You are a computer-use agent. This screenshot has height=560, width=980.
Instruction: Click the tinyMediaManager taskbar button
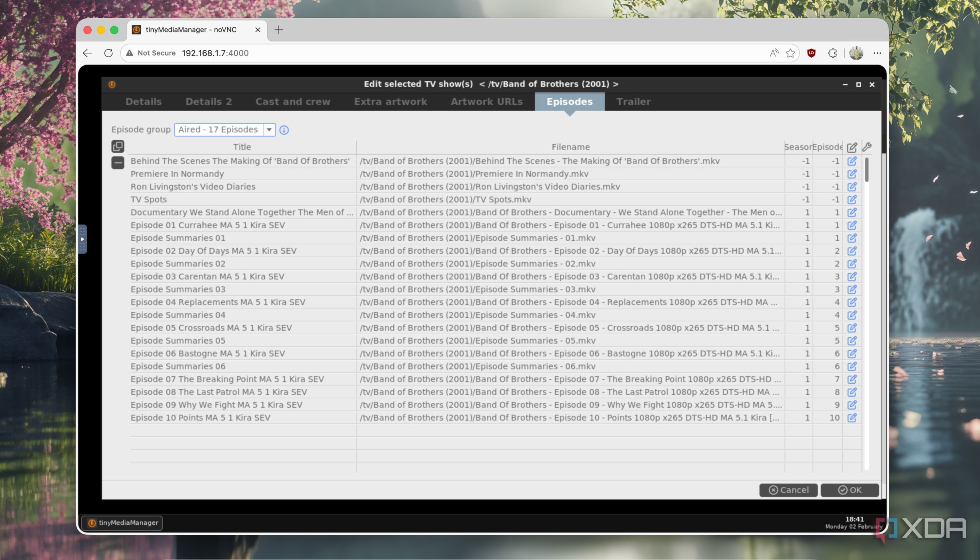pyautogui.click(x=122, y=523)
